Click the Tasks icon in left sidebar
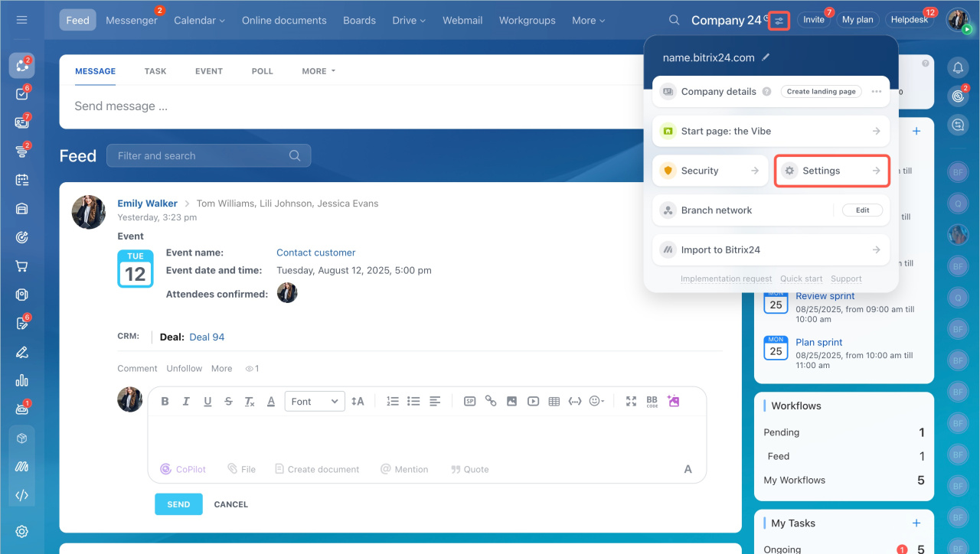980x554 pixels. 21,94
